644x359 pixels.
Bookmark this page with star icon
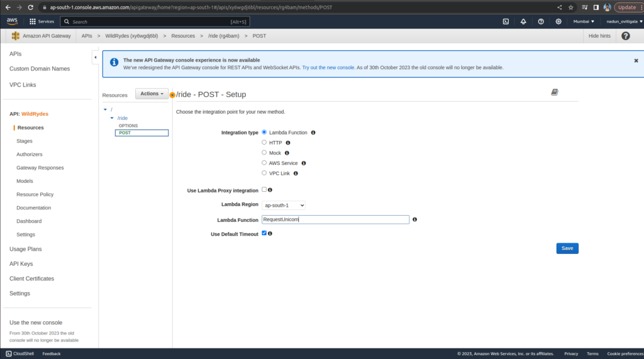[571, 8]
